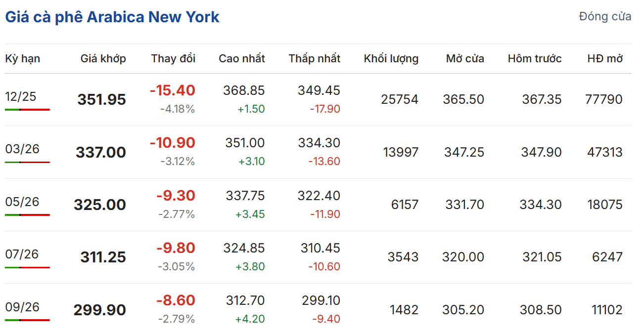Click the green-red range bar under 05/26
644x335 pixels.
pos(27,215)
